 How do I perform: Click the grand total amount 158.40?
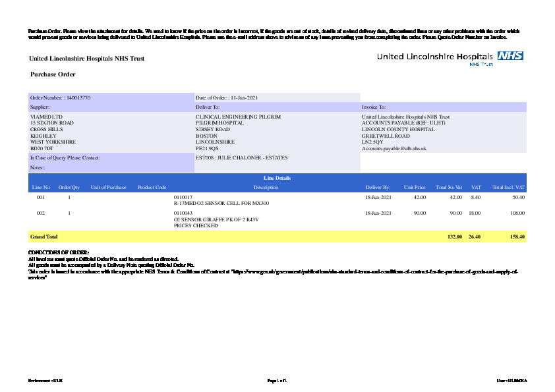(517, 237)
